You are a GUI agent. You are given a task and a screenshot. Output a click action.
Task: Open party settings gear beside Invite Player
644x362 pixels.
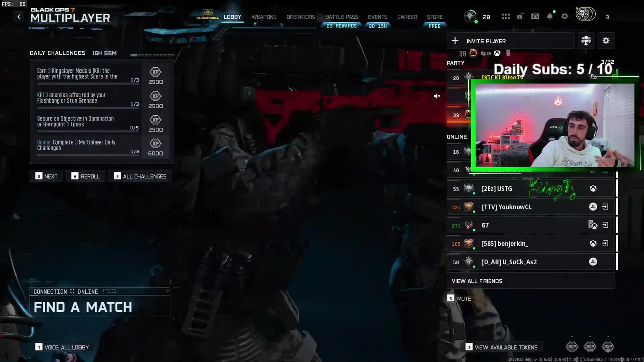606,41
